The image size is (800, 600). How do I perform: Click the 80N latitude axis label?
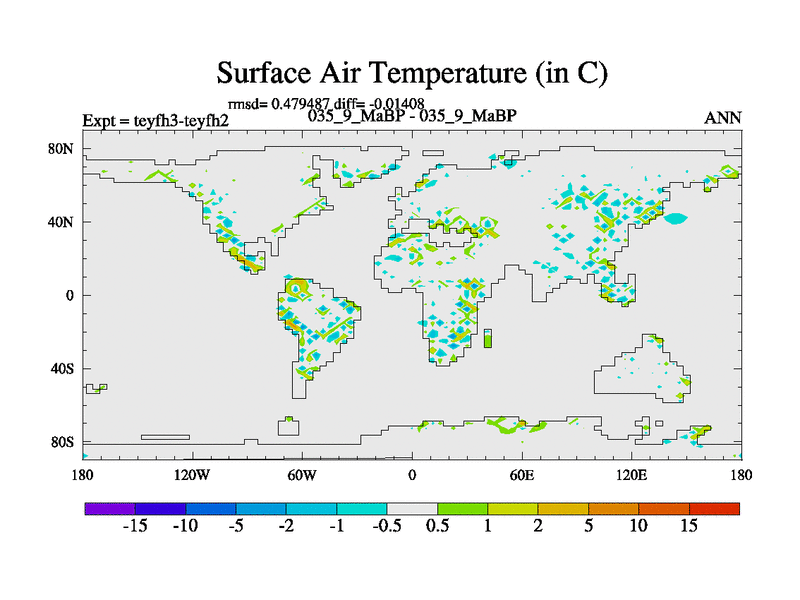click(x=63, y=149)
